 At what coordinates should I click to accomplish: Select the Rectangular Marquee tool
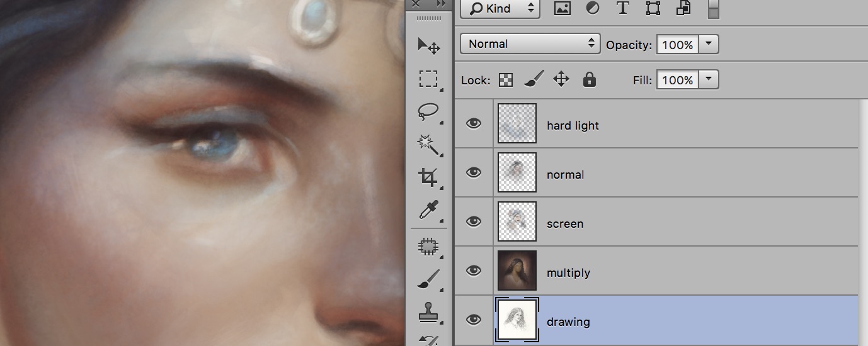pos(429,79)
